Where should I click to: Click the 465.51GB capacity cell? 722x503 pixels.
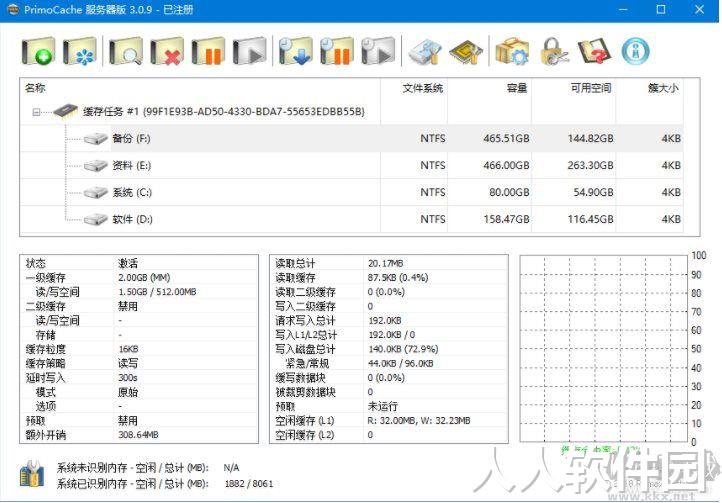pos(506,138)
